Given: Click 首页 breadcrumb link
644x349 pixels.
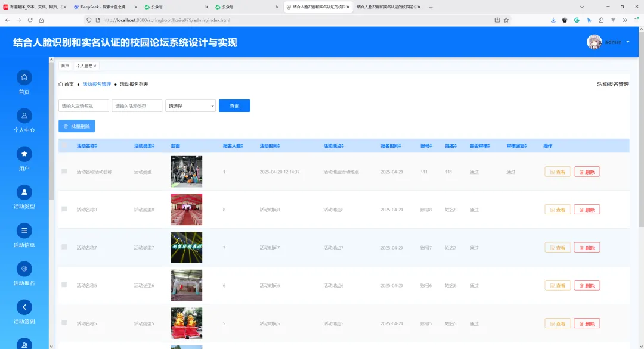Looking at the screenshot, I should click(66, 85).
